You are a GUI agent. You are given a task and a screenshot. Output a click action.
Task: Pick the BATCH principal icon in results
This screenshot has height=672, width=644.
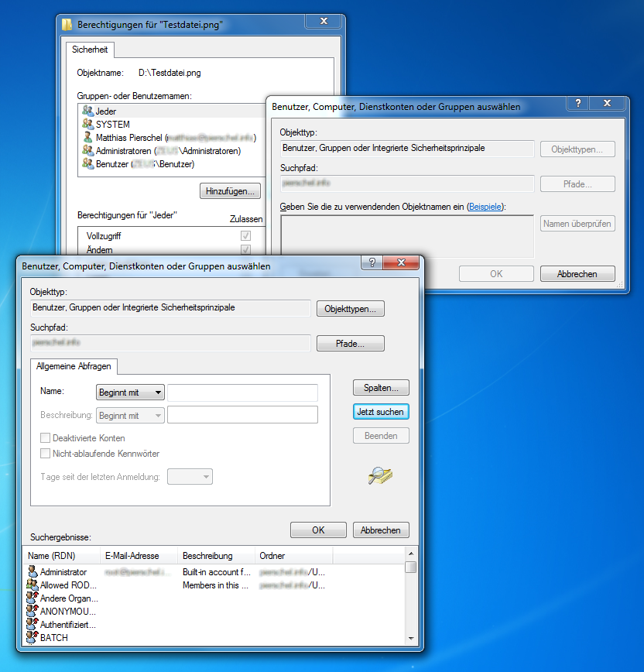(33, 637)
